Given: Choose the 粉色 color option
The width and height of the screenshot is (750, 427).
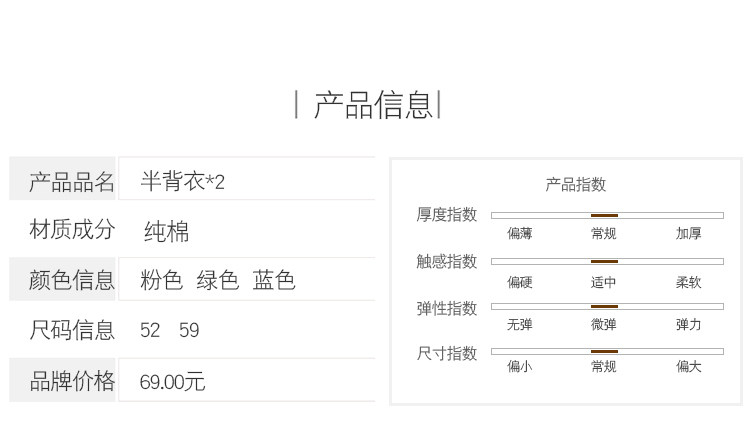Looking at the screenshot, I should coord(161,280).
